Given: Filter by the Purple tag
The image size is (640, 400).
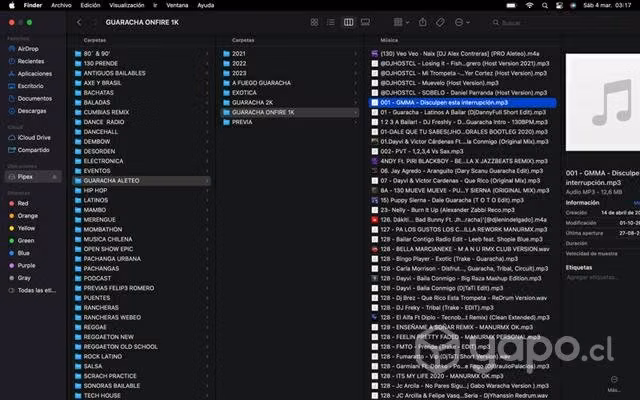Looking at the screenshot, I should [26, 265].
